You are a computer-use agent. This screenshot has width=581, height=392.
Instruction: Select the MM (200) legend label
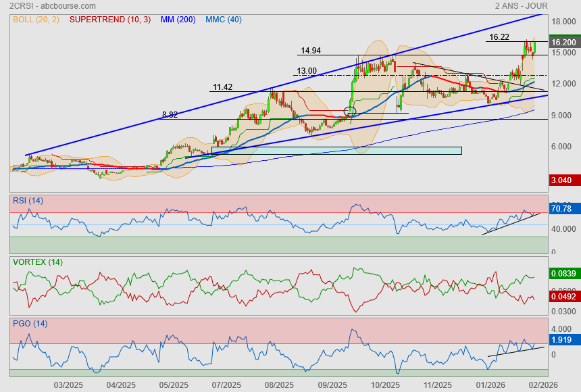click(178, 20)
